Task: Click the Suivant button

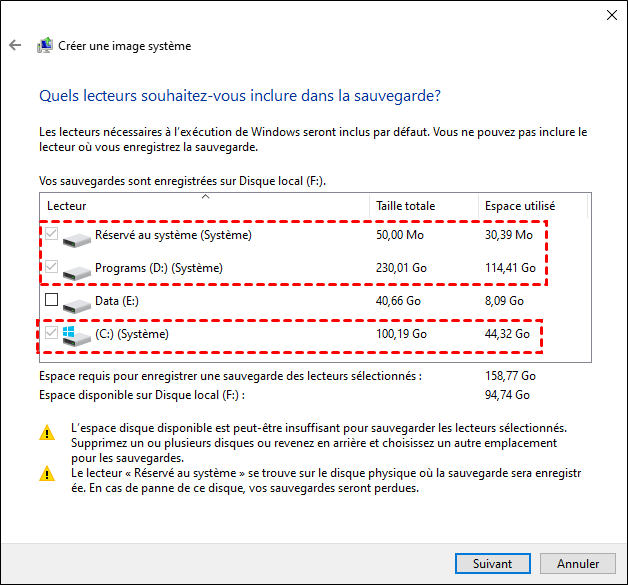Action: point(493,564)
